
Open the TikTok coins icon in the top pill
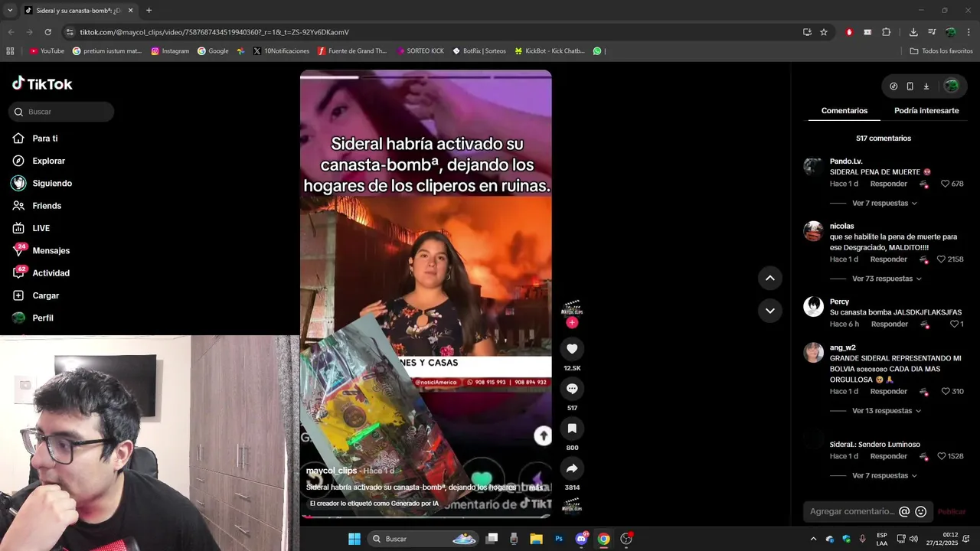(x=893, y=86)
